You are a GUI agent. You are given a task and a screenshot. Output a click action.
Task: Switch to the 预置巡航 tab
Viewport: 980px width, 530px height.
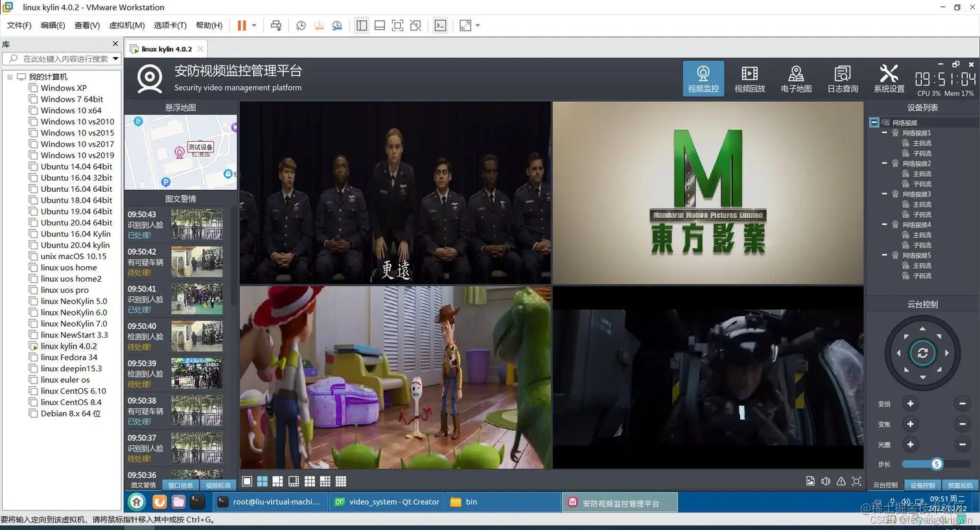(x=960, y=485)
